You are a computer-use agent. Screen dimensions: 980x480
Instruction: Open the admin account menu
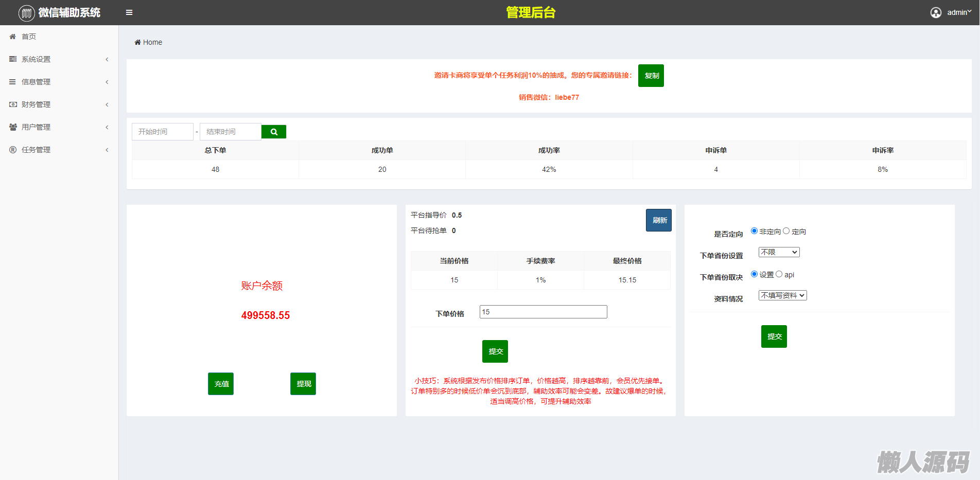(958, 12)
